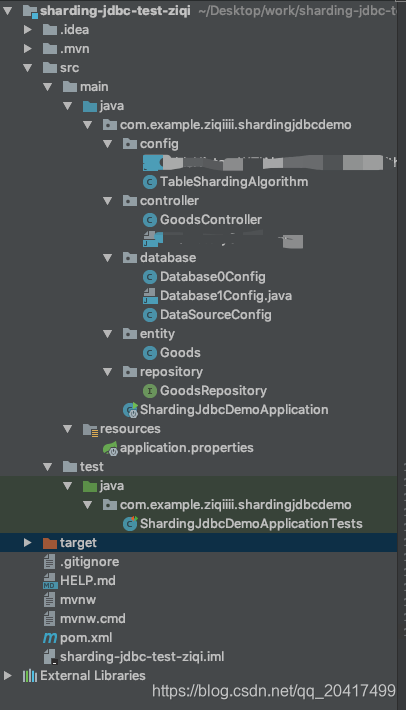Select the TableShardingAlgorithm class
Image resolution: width=406 pixels, height=710 pixels.
point(234,182)
